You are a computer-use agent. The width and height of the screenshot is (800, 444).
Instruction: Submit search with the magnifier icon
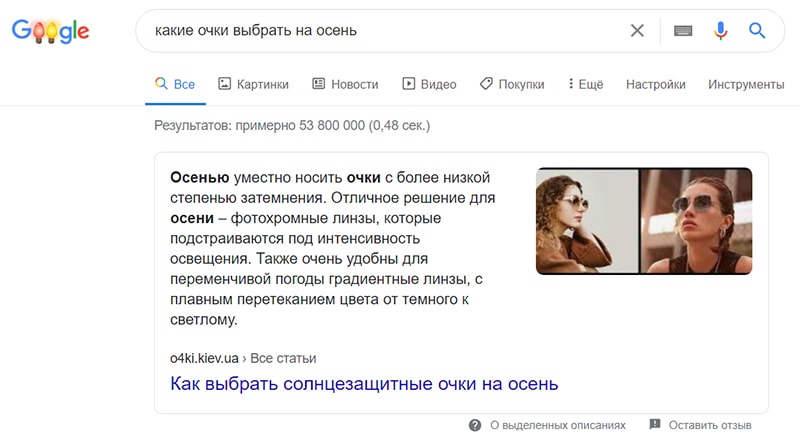pos(757,31)
